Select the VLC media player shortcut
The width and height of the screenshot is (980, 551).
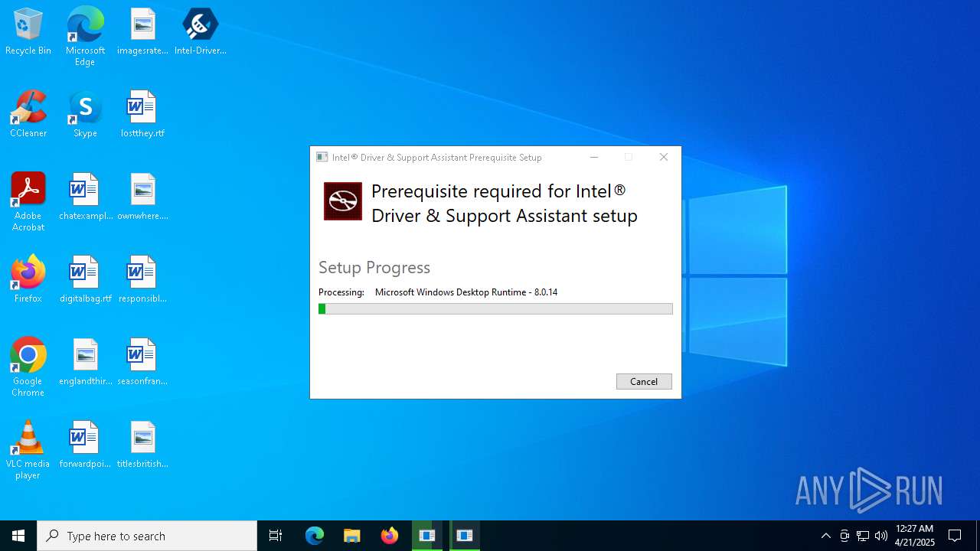(x=28, y=450)
